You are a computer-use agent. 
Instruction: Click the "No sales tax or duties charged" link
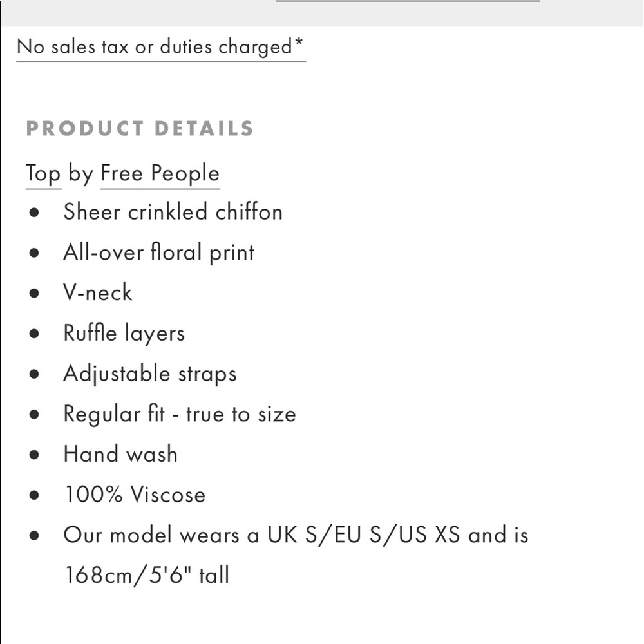click(160, 47)
